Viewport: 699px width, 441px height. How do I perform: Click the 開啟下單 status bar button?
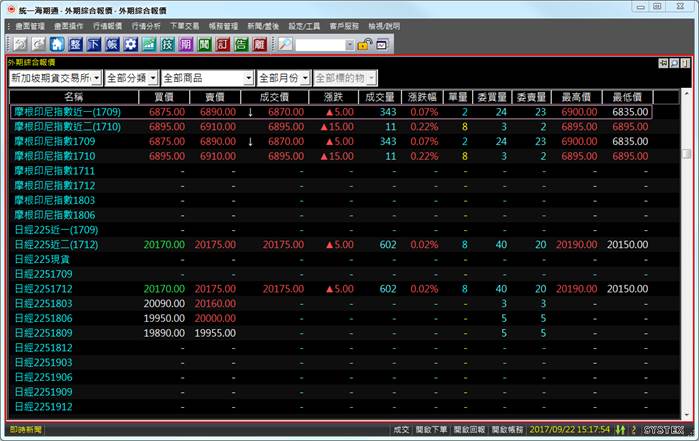431,430
